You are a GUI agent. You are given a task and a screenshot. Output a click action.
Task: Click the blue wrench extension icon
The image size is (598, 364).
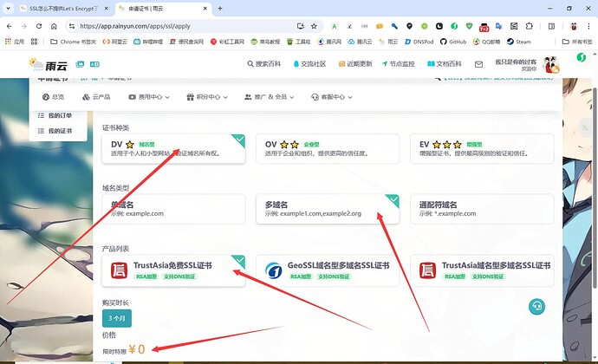(x=394, y=26)
